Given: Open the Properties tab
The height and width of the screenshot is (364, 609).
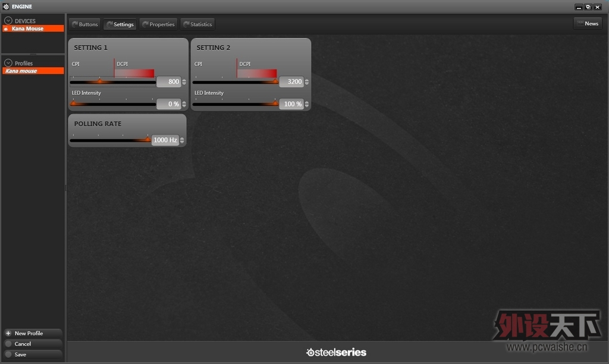Looking at the screenshot, I should (x=158, y=24).
